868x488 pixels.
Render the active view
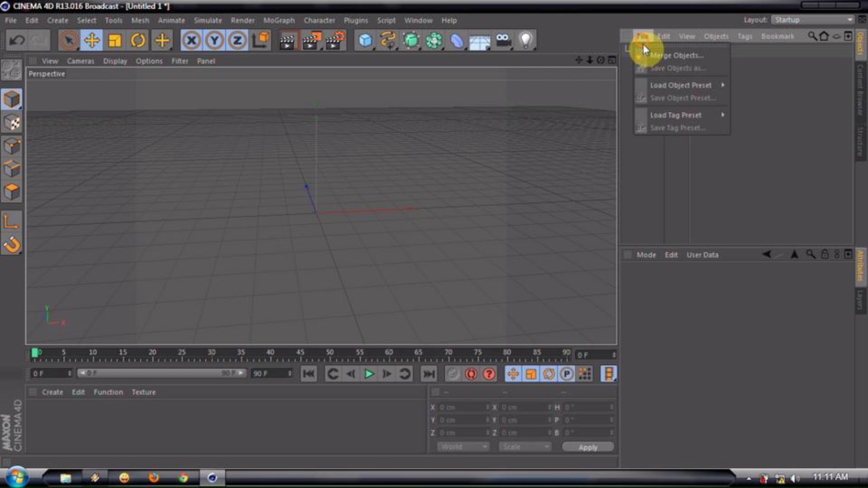pos(288,40)
